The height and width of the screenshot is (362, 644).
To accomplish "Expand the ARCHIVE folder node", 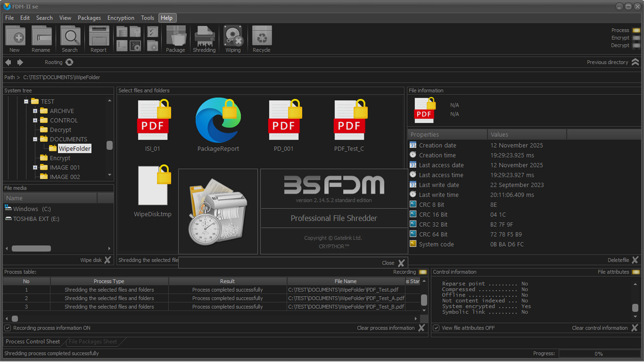I will (x=35, y=111).
